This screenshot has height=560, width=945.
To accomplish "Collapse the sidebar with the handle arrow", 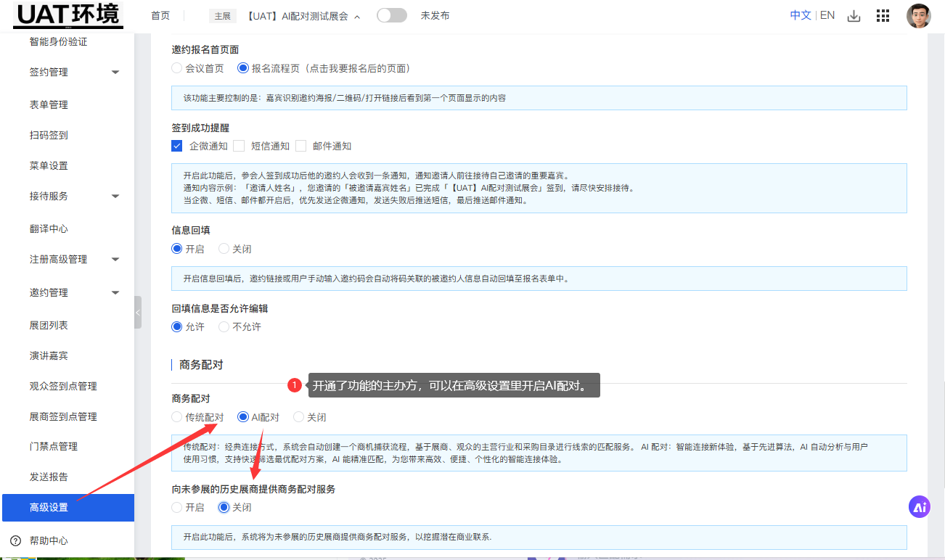I will 138,313.
